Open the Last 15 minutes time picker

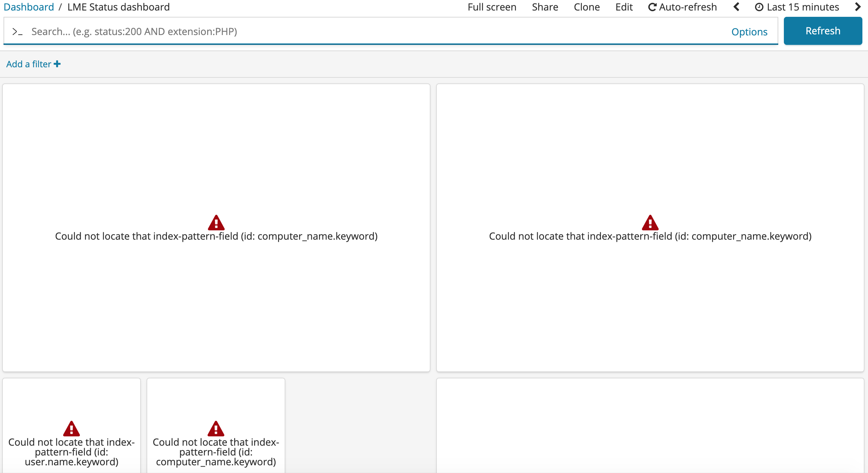click(x=802, y=7)
